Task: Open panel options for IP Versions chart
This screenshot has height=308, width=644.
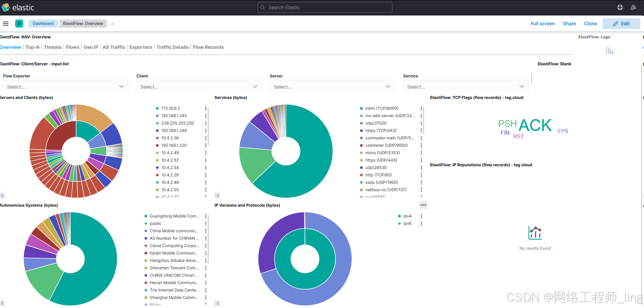Action: (x=423, y=205)
